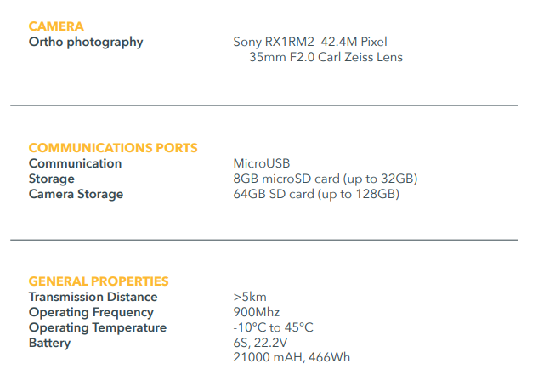Click the -10°C to 45°C value

[x=273, y=327]
